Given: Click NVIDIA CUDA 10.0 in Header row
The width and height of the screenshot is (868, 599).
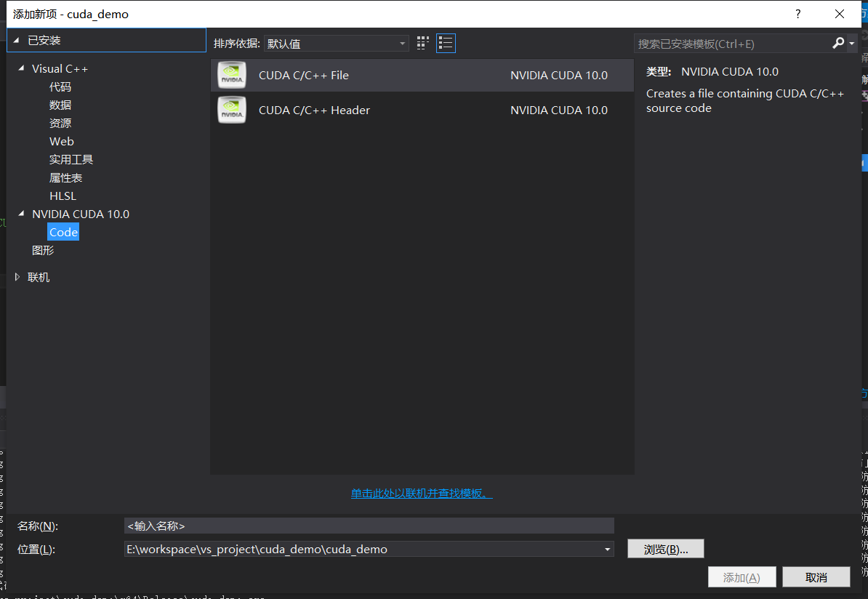Looking at the screenshot, I should (x=558, y=110).
